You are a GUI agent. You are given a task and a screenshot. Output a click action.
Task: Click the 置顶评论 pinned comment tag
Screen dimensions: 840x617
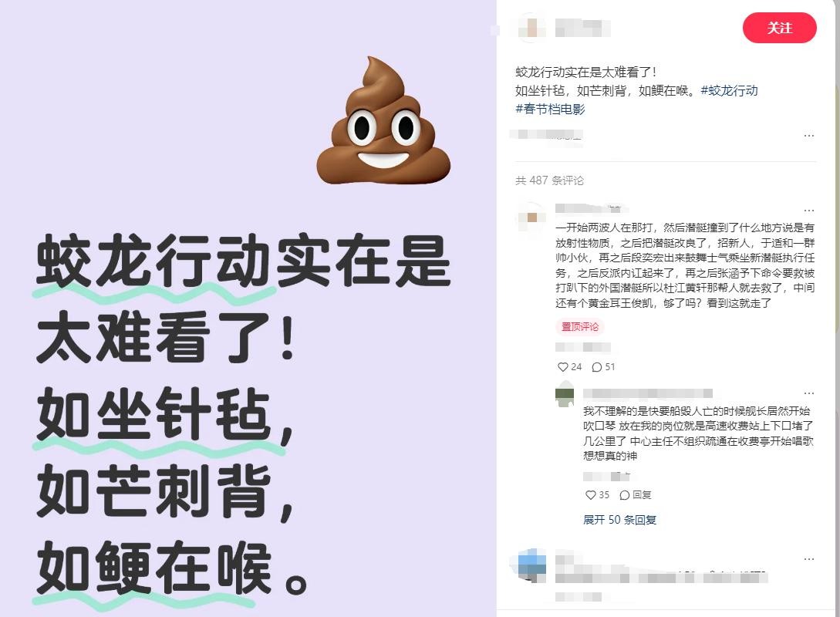click(579, 327)
